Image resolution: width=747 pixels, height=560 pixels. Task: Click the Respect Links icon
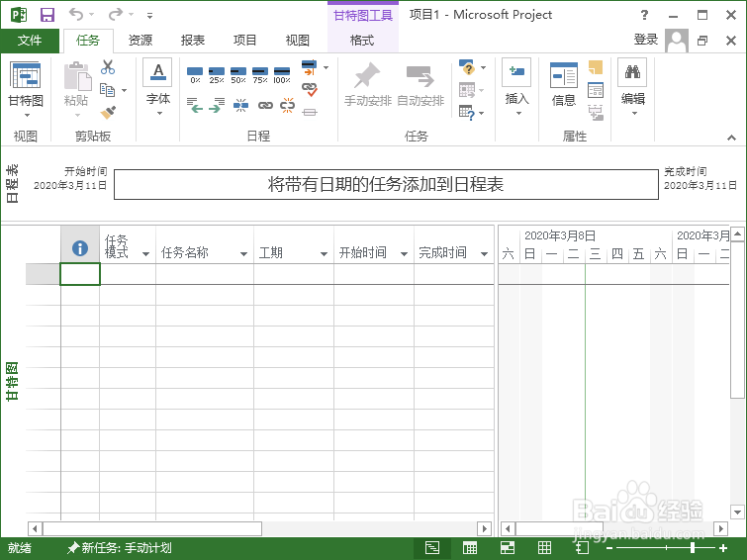309,89
